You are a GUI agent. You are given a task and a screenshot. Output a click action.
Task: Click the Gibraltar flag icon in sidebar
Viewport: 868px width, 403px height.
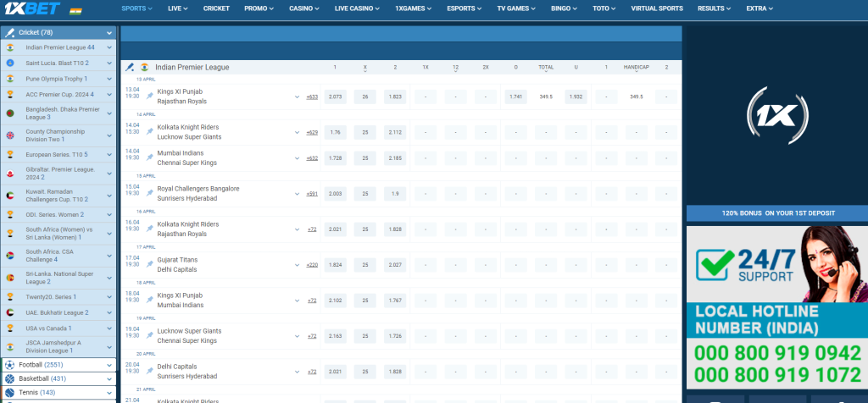[x=10, y=173]
